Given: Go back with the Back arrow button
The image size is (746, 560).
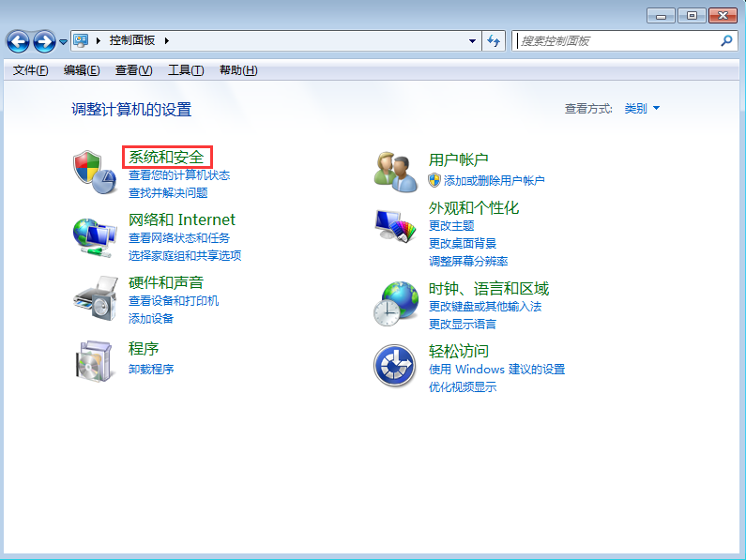Looking at the screenshot, I should (x=18, y=41).
